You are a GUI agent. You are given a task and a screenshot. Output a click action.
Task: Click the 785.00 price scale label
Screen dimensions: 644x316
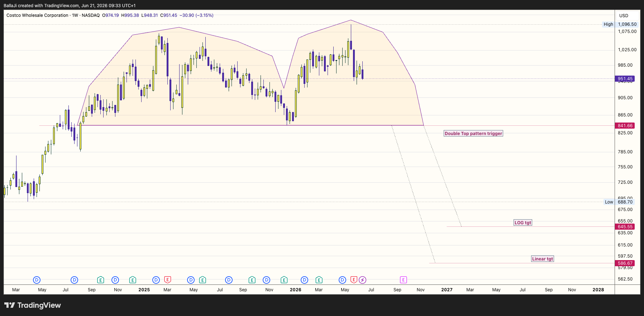(x=625, y=152)
